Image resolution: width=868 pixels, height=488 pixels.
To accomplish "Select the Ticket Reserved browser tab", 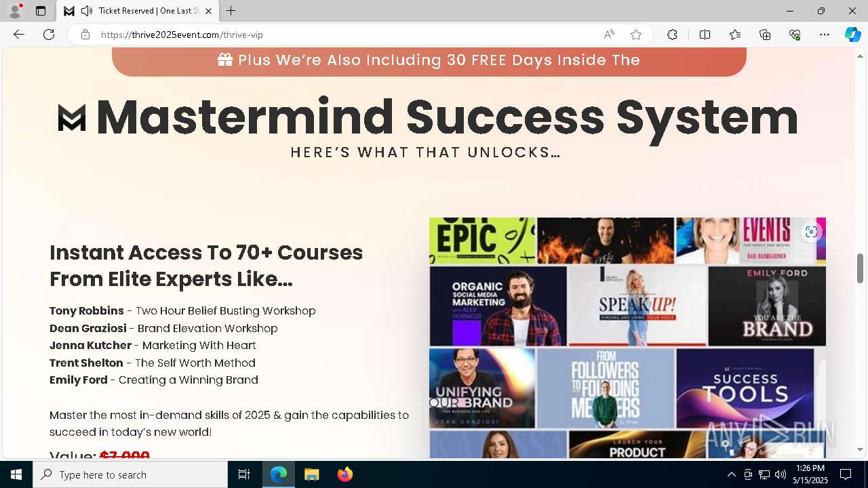I will 138,11.
